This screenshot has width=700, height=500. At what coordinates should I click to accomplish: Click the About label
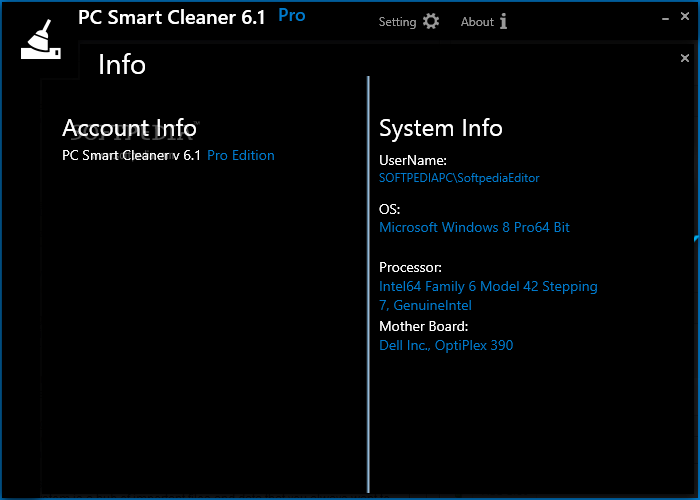477,22
